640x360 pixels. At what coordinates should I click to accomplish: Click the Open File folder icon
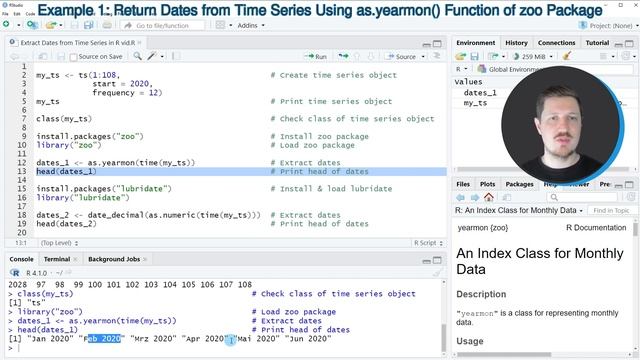tap(51, 25)
